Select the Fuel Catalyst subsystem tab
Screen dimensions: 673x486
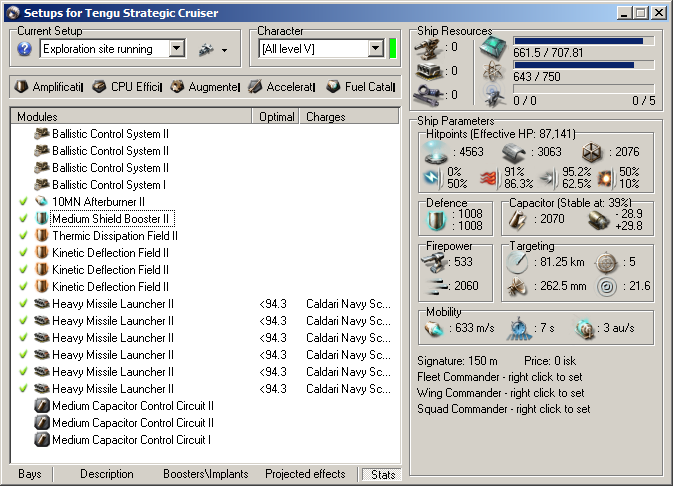click(361, 87)
